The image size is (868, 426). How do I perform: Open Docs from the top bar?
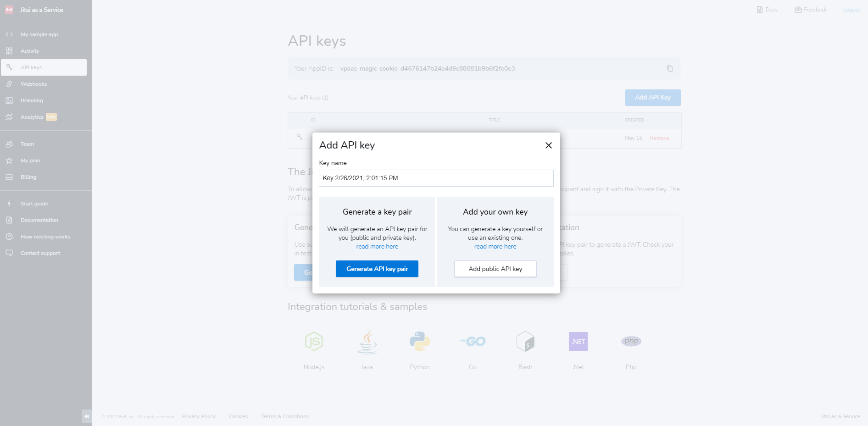click(x=767, y=9)
